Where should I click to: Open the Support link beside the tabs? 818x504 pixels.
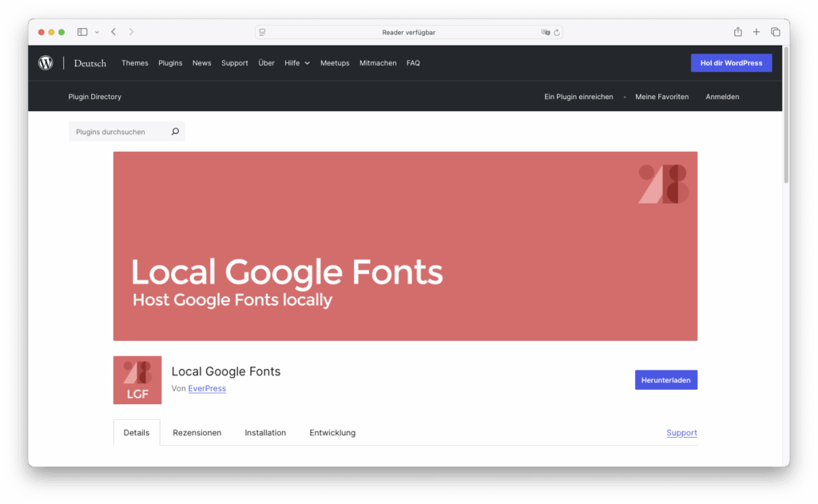point(682,433)
